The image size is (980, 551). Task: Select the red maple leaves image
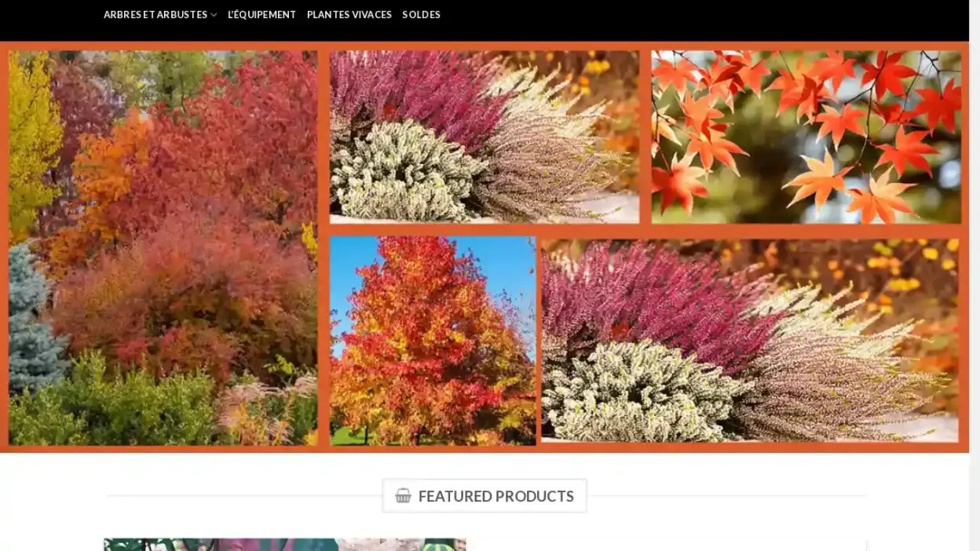806,137
